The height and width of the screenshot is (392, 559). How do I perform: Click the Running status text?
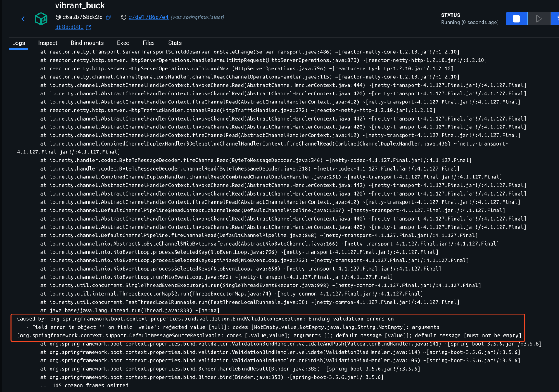[x=470, y=23]
